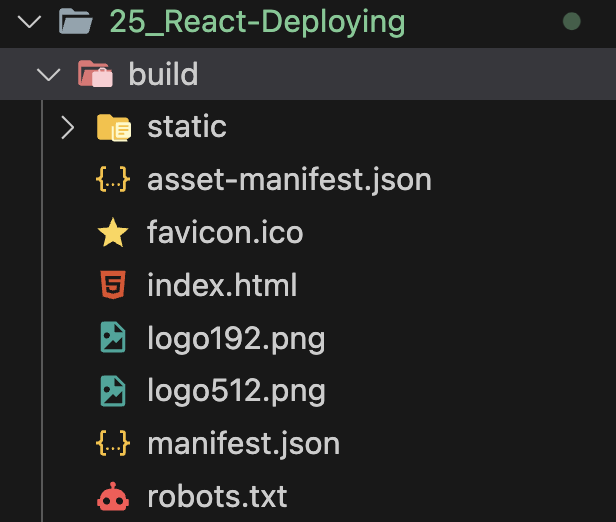Click the image icon of logo512.png
The height and width of the screenshot is (522, 616).
(x=113, y=390)
